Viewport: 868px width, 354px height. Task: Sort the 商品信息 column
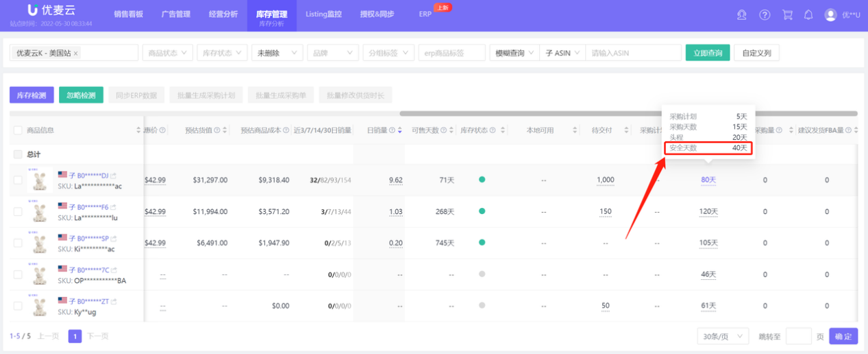point(138,130)
